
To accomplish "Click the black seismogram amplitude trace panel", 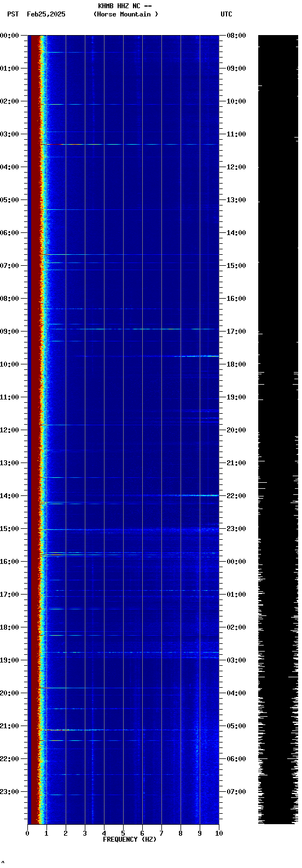I will [278, 430].
